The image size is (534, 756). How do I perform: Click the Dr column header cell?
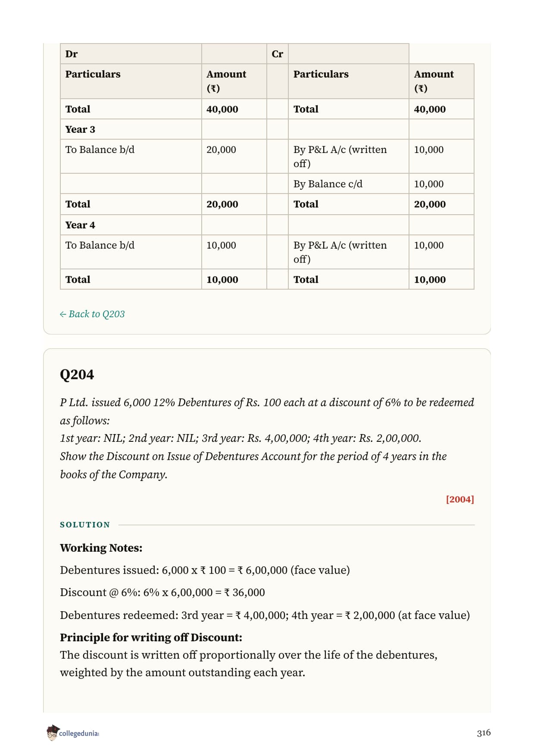coord(131,54)
